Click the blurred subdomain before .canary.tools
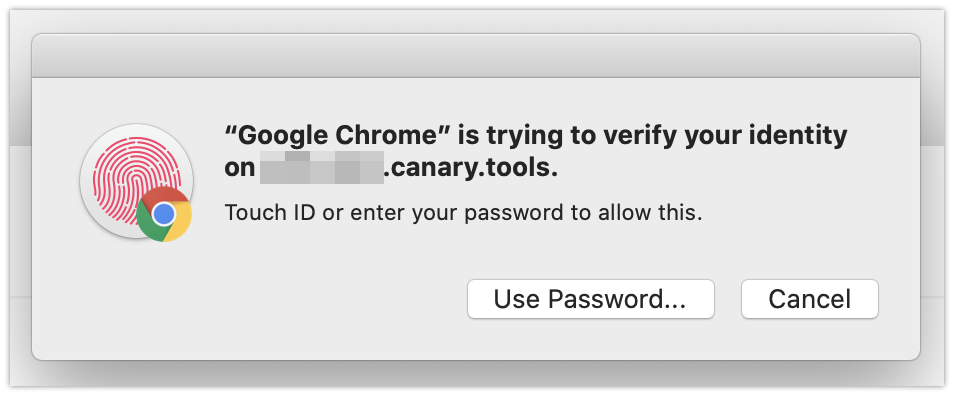Image resolution: width=954 pixels, height=396 pixels. pos(322,167)
